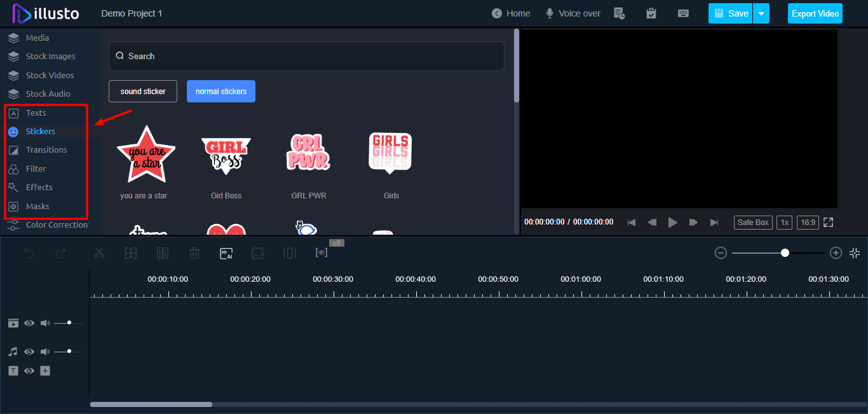The image size is (868, 414).
Task: Mute the audio track speaker icon
Action: [x=45, y=352]
